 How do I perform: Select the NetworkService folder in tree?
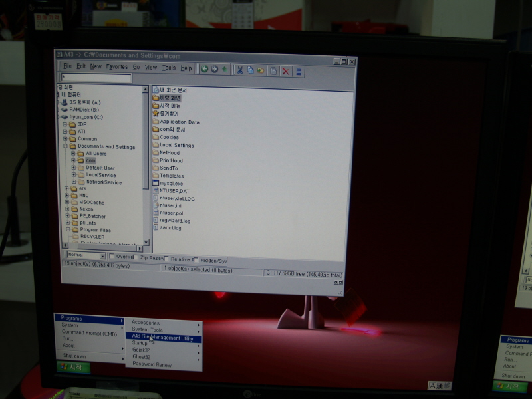pyautogui.click(x=104, y=182)
